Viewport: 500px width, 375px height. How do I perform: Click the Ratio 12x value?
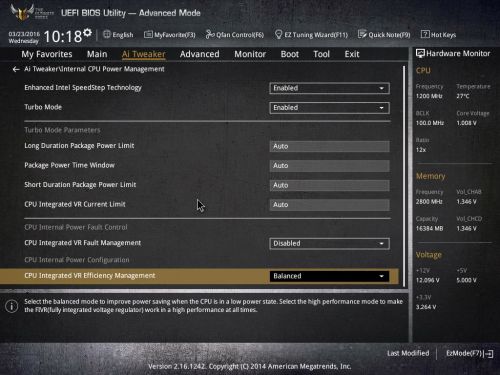coord(421,150)
